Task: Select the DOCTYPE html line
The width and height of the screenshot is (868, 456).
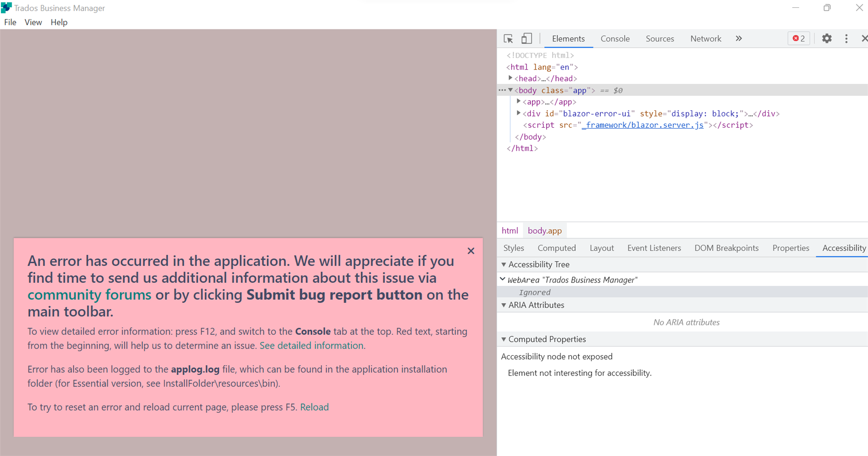Action: [x=540, y=55]
